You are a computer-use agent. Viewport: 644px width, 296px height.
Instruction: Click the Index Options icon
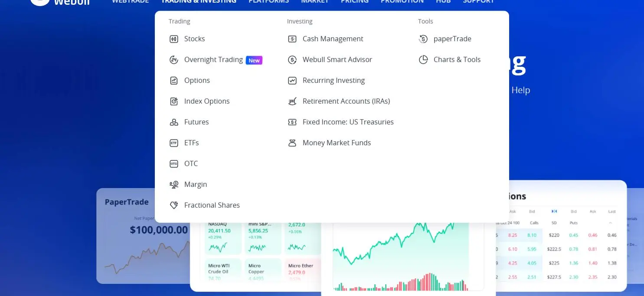174,101
